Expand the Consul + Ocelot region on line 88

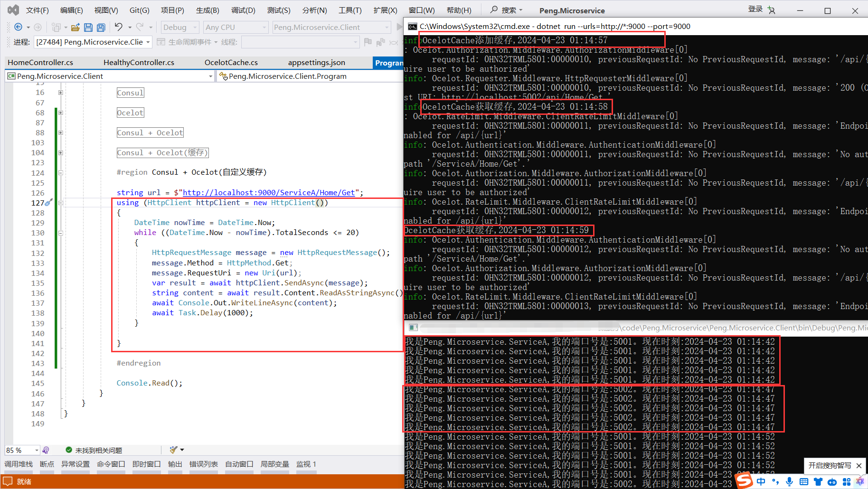point(61,133)
